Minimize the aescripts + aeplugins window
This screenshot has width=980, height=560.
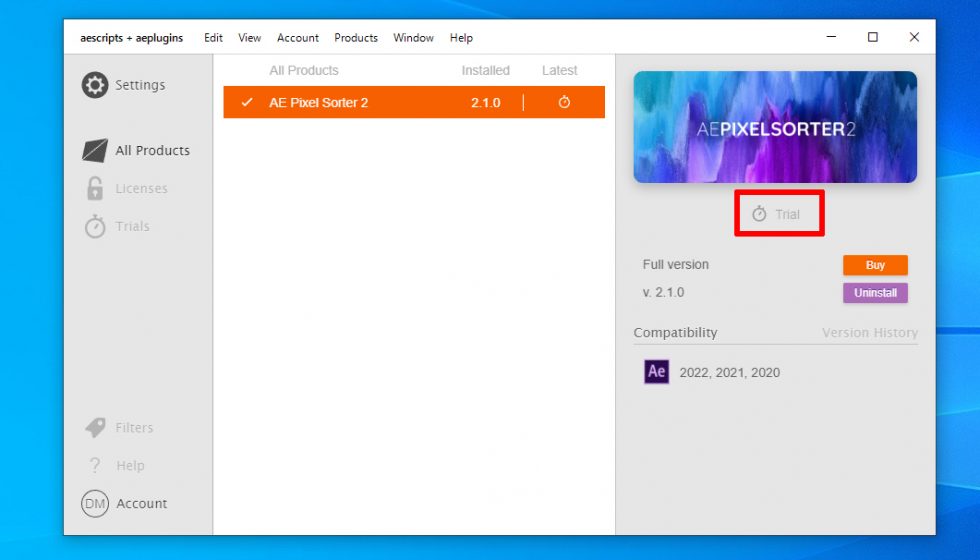click(831, 37)
